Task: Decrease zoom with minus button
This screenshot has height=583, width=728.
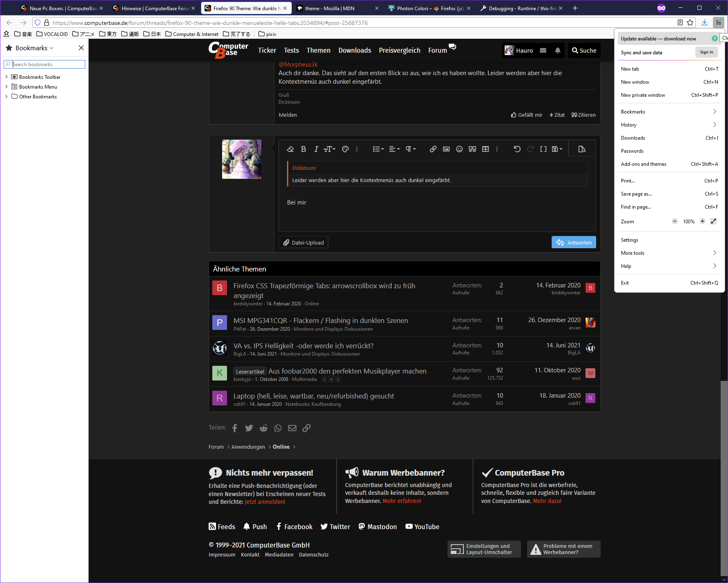Action: (675, 221)
